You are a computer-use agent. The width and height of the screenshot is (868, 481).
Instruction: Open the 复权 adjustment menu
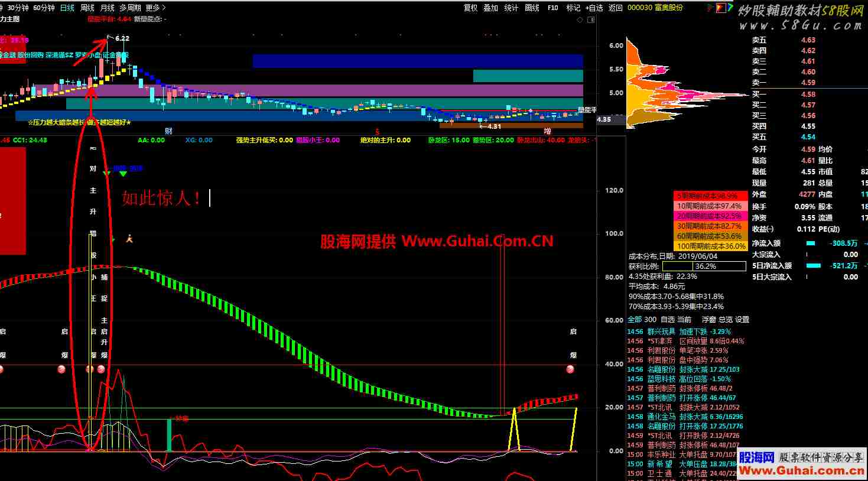pyautogui.click(x=470, y=8)
